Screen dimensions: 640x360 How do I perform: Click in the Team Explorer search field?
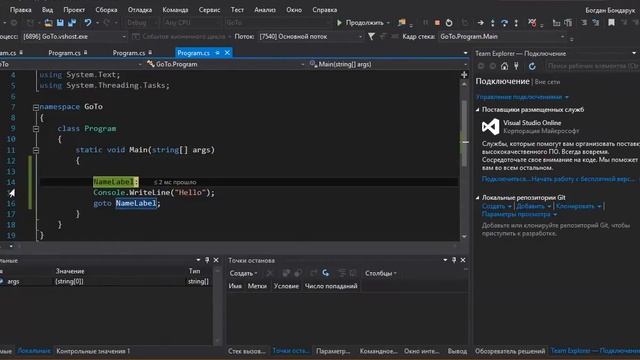pos(592,66)
